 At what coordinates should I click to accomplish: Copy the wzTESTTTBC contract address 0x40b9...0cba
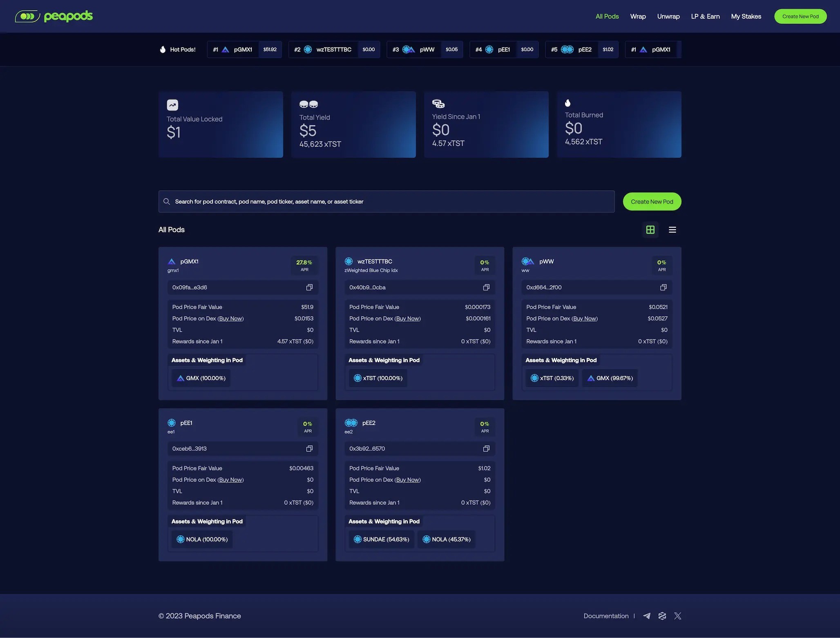click(x=486, y=287)
